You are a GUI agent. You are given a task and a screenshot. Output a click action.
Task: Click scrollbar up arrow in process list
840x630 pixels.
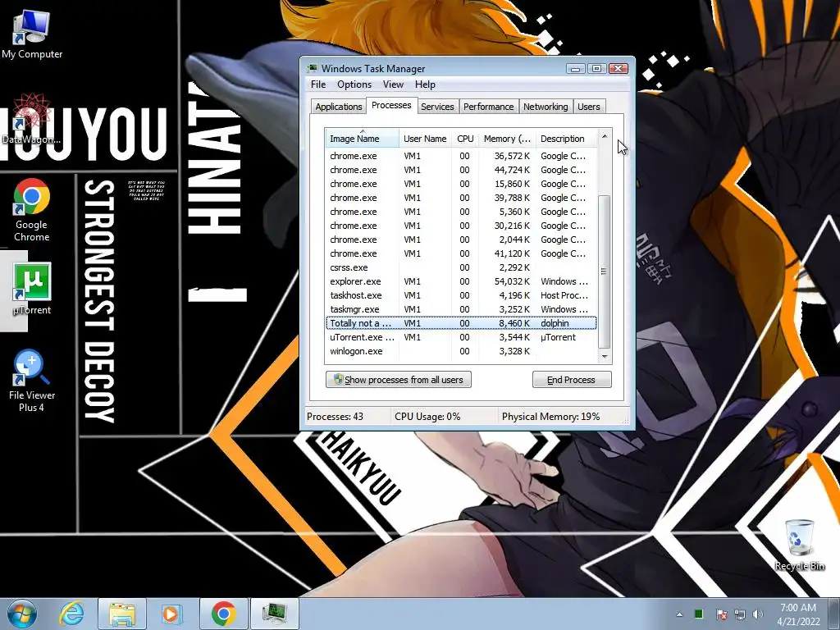pos(605,136)
